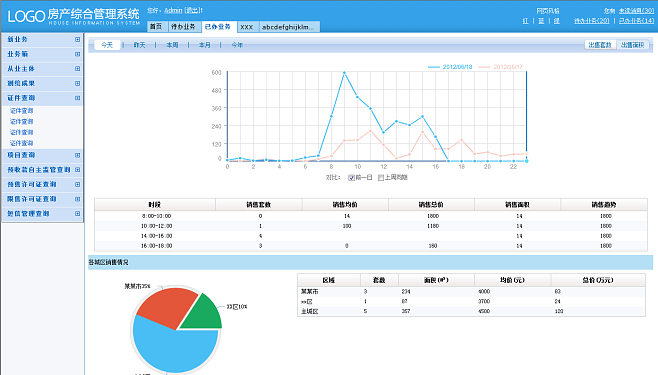
Task: Open the 首页 tab
Action: click(x=156, y=27)
